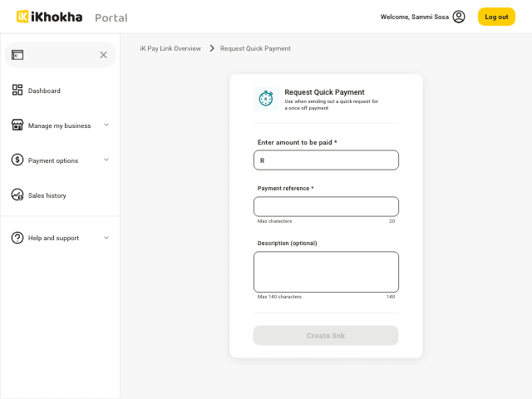Open Sales history menu item

(x=47, y=195)
